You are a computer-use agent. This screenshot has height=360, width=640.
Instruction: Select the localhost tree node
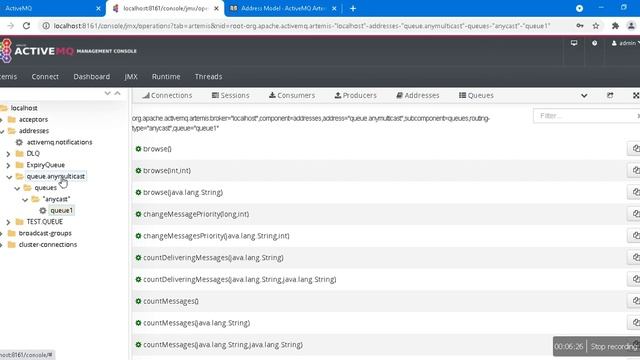[x=24, y=108]
